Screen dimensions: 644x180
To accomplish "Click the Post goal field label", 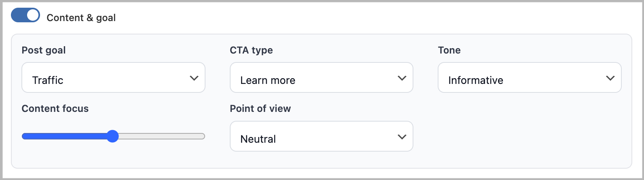I will [44, 50].
